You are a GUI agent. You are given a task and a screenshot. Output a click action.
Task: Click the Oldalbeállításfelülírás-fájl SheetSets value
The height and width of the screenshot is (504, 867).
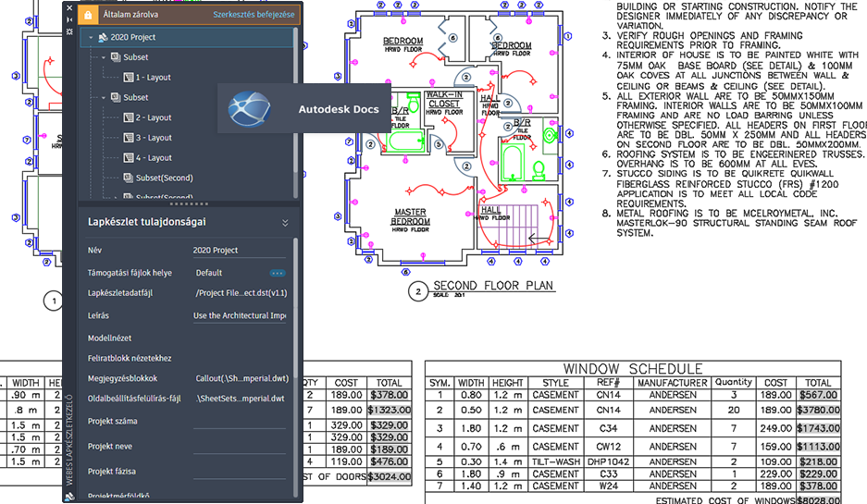(x=240, y=399)
